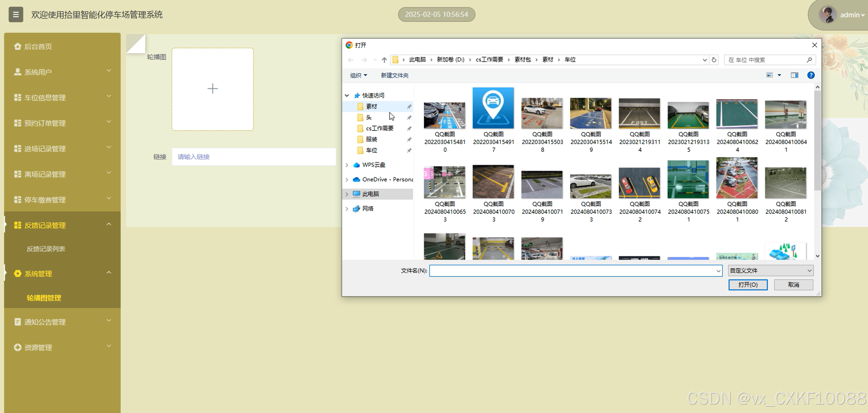
Task: Click the search magnifier in file dialog
Action: point(809,60)
